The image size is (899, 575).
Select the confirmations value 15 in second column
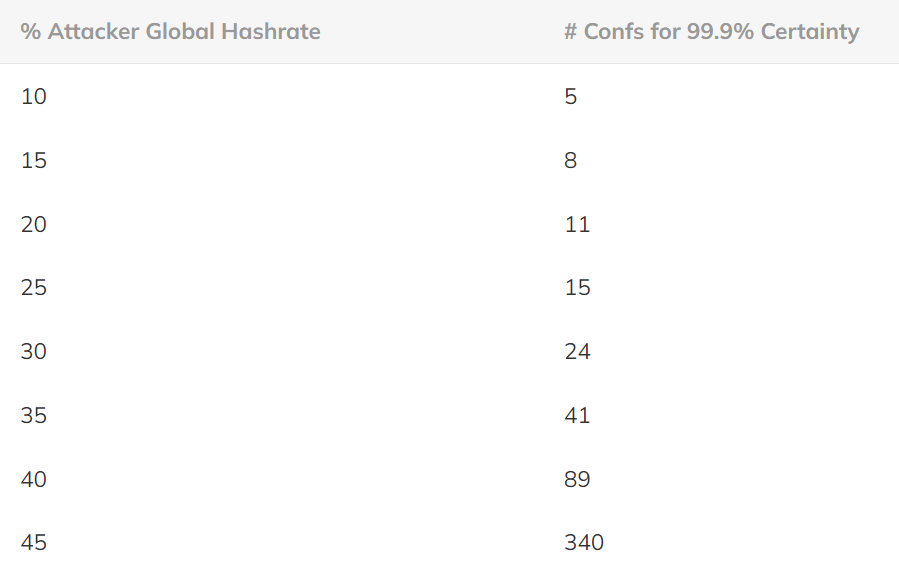(x=577, y=288)
